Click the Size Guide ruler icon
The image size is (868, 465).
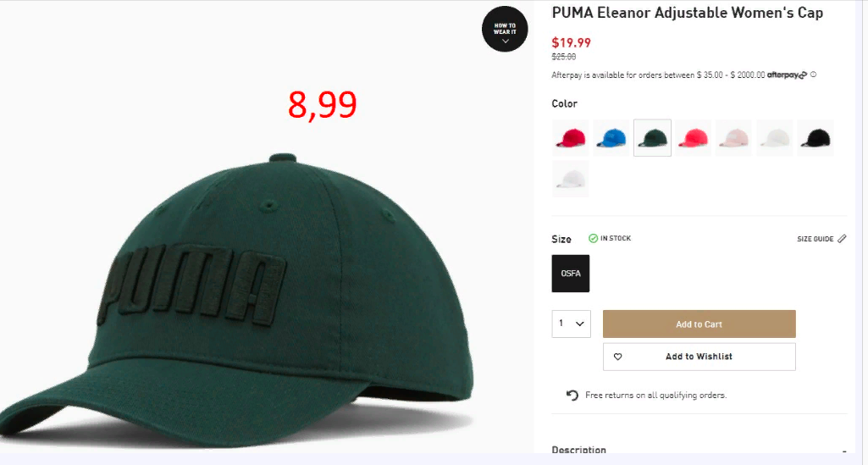click(842, 239)
